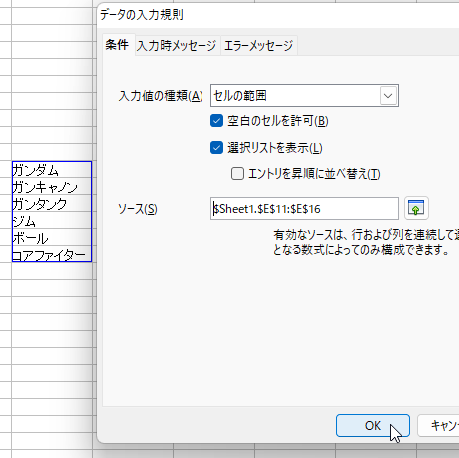This screenshot has width=459, height=458.
Task: Select the cell containing ガンタンク
Action: click(52, 204)
